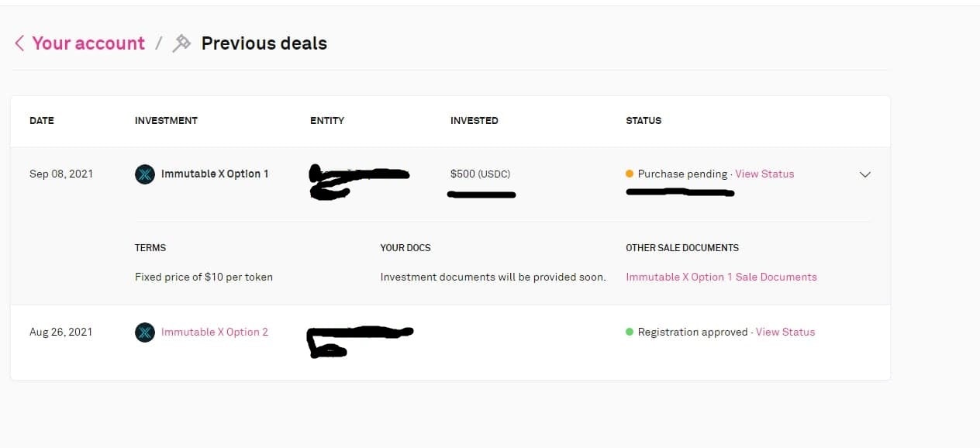980x448 pixels.
Task: Click the ENTITY column header
Action: (327, 121)
